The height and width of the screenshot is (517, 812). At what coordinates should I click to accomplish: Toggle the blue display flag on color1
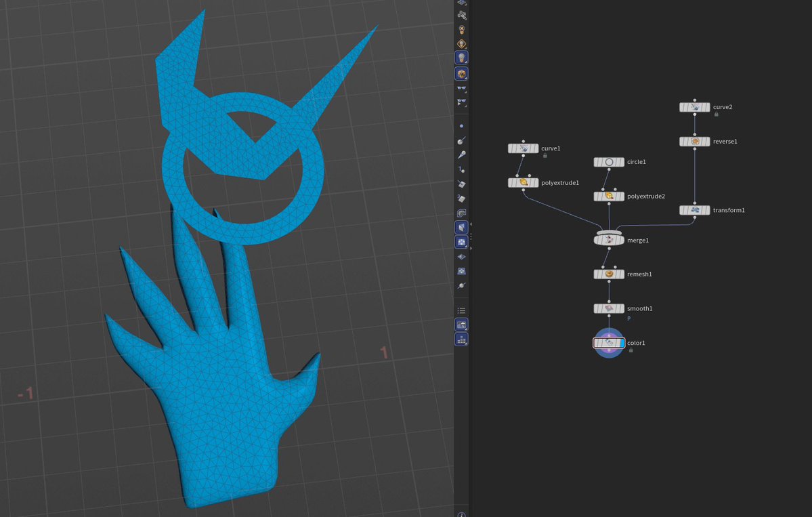point(622,343)
